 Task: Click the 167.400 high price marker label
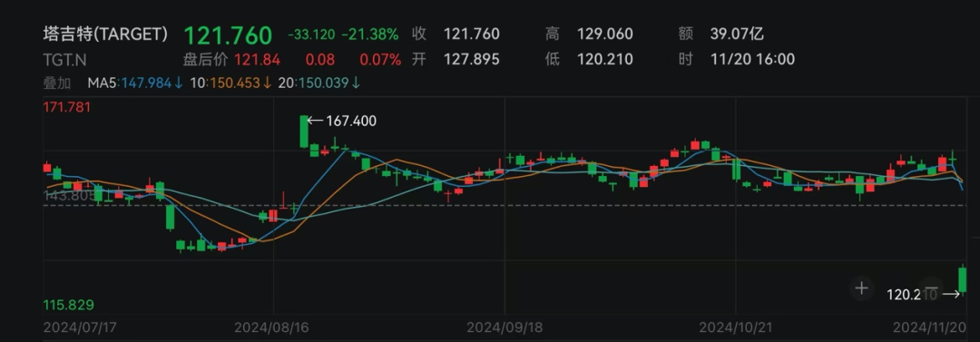351,122
